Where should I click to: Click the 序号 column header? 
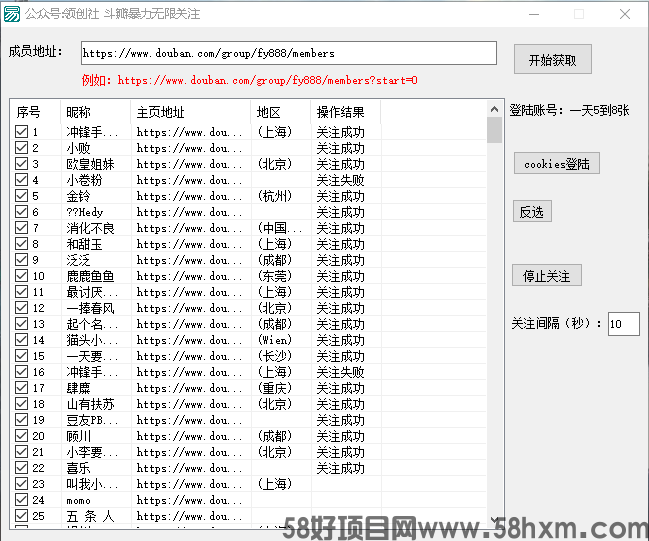tap(36, 112)
